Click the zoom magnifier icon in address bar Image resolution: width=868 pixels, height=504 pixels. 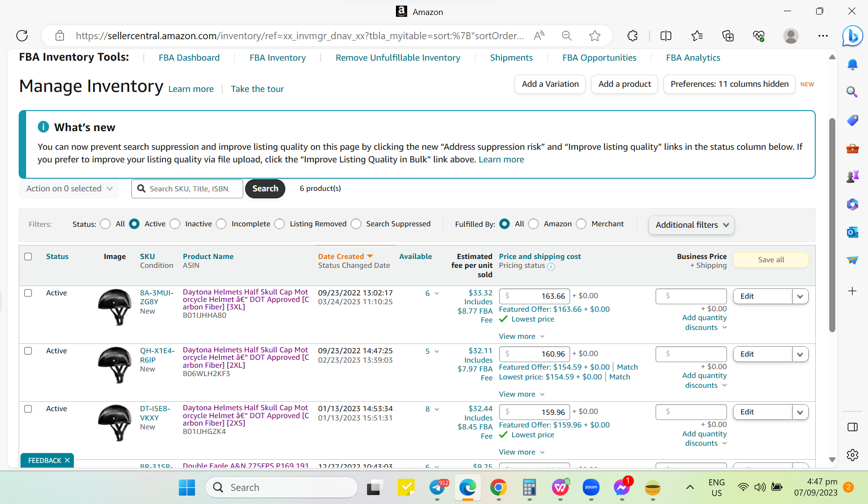pos(567,35)
